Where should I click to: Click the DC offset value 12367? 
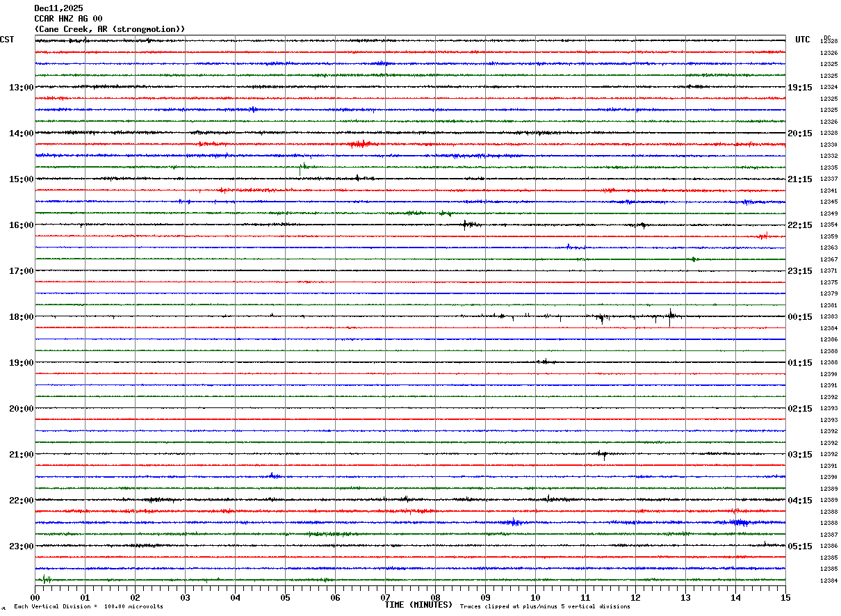click(x=828, y=259)
